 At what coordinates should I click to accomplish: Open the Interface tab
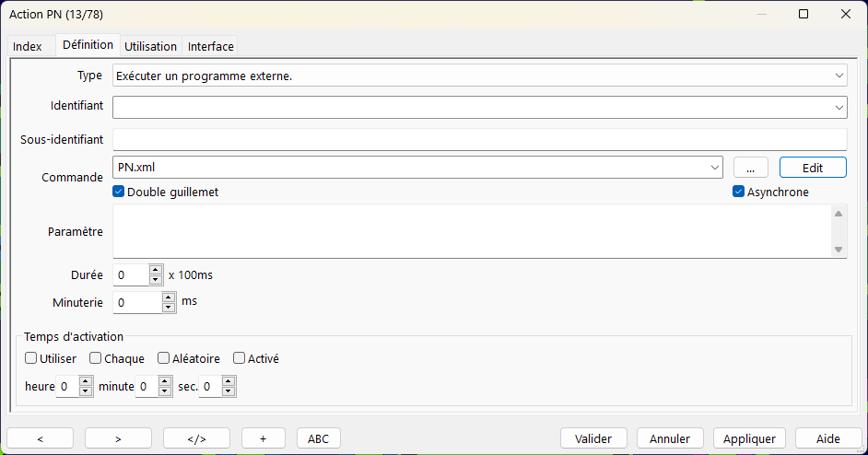point(210,46)
